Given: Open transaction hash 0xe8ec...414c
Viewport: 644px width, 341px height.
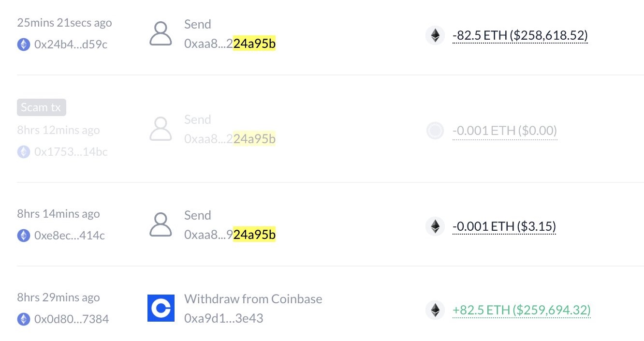Looking at the screenshot, I should pyautogui.click(x=70, y=236).
